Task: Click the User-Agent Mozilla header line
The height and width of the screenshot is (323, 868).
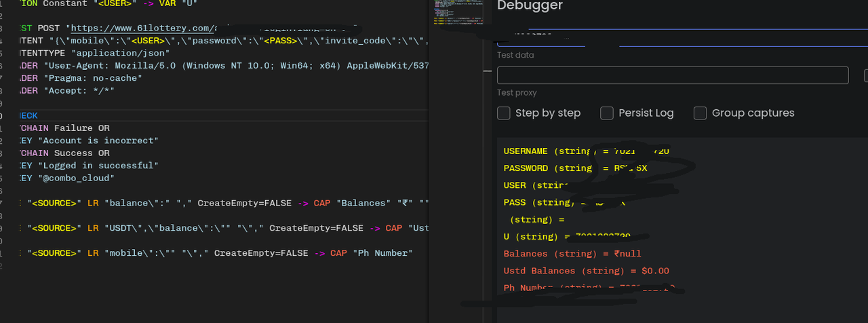Action: 224,66
